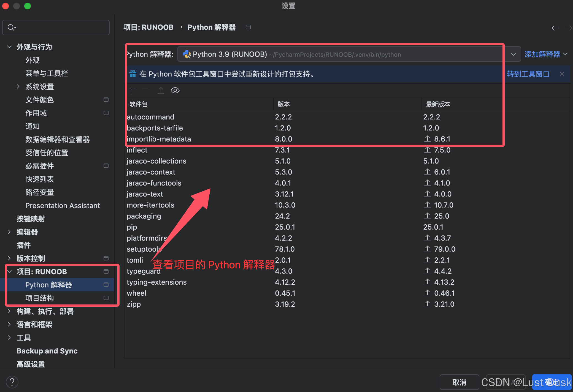The image size is (573, 392).
Task: Click the gift icon in the banner
Action: (x=133, y=74)
